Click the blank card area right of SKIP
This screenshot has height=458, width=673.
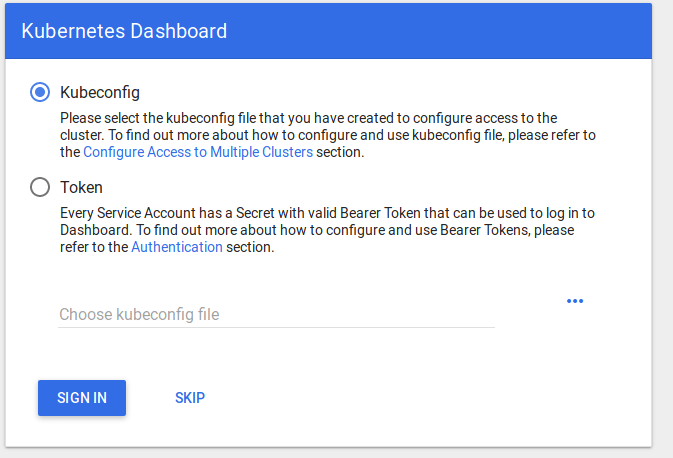[425, 398]
